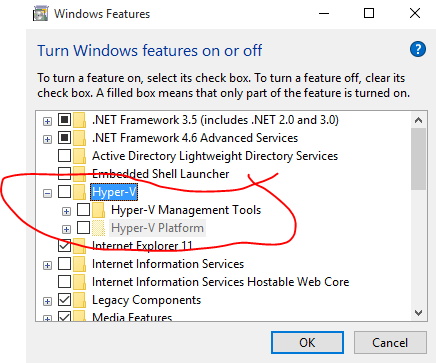
Task: Close the Windows Features window
Action: click(x=415, y=14)
